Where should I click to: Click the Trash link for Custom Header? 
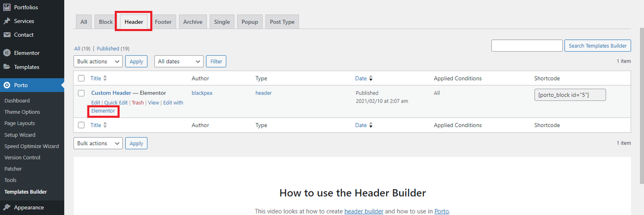[138, 102]
